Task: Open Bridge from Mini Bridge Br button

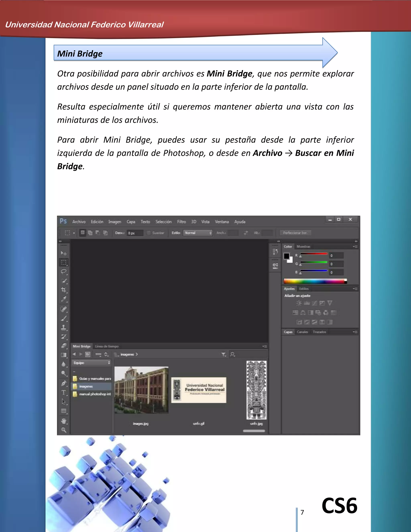Action: tap(88, 354)
